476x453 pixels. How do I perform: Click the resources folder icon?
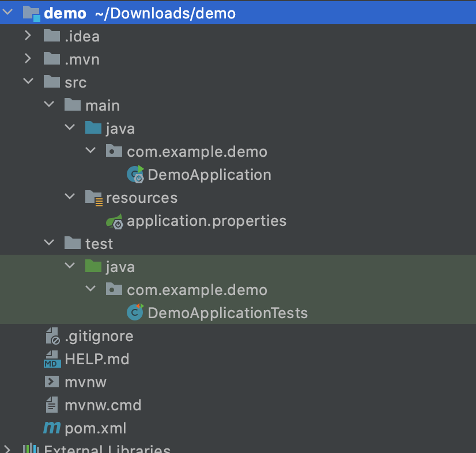(x=94, y=198)
